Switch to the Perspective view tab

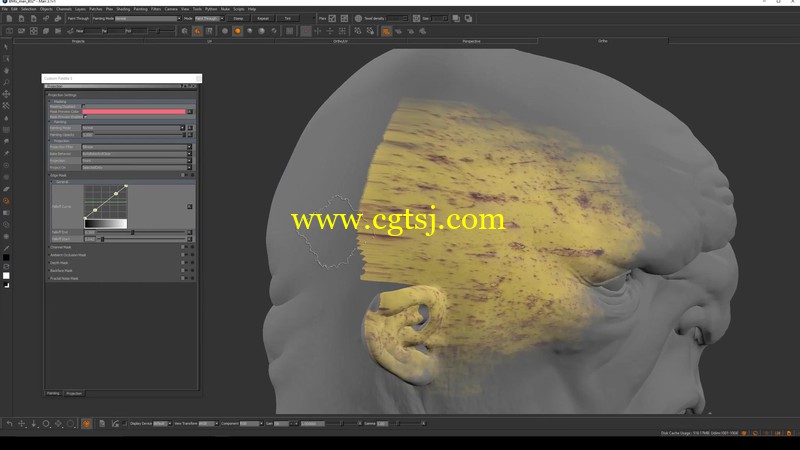tap(471, 41)
